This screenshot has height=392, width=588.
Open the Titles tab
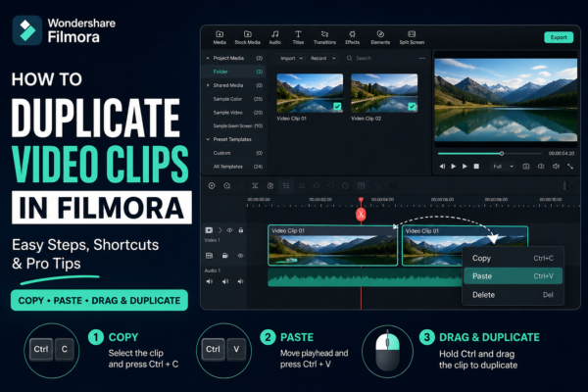(298, 37)
